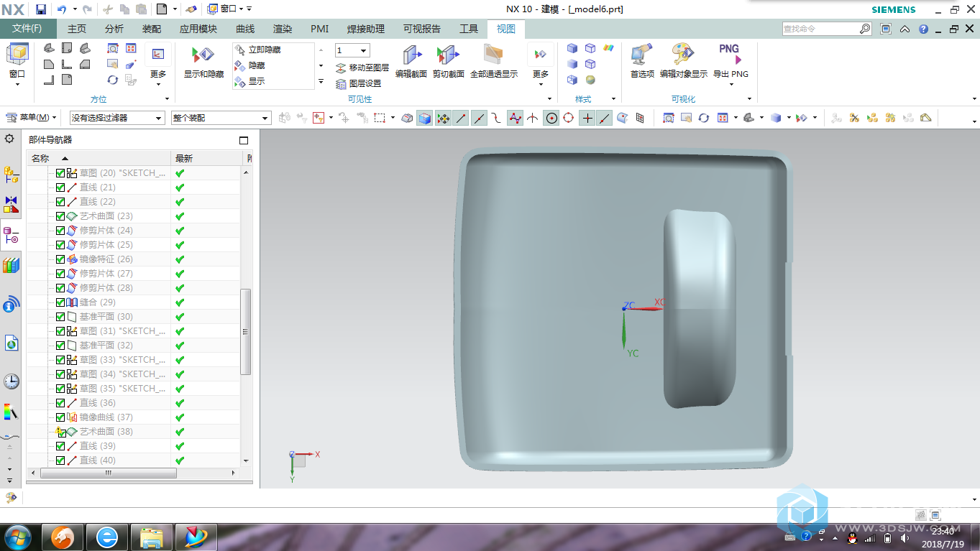Open the reuse library books sidebar icon
Viewport: 980px width, 551px height.
coord(11,266)
